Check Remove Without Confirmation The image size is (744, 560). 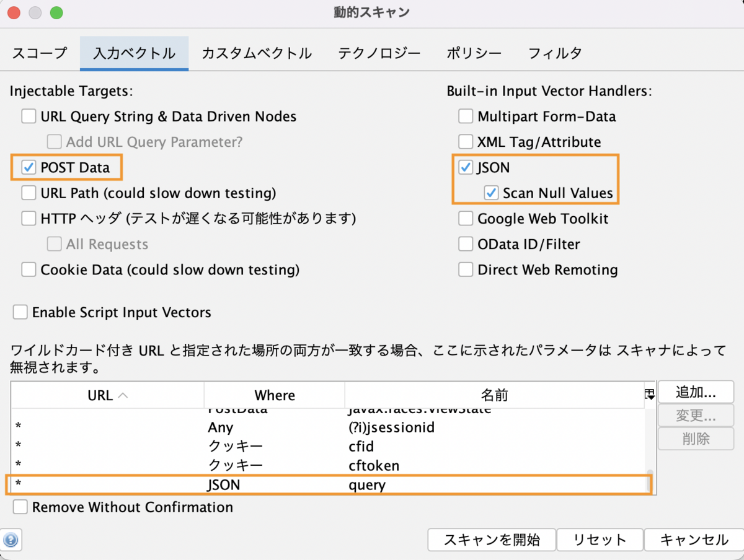[x=20, y=507]
